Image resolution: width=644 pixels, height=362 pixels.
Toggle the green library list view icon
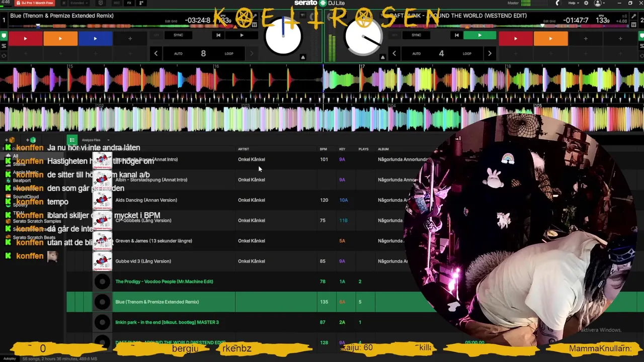72,140
